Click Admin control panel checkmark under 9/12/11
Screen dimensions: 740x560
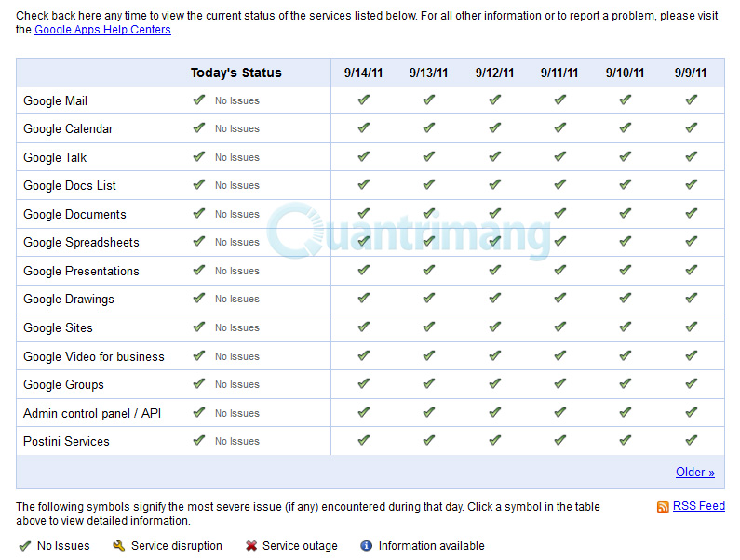pos(494,413)
